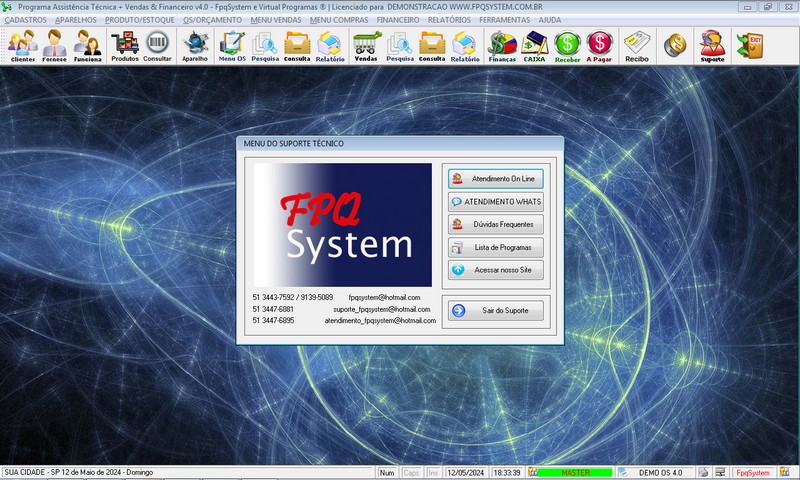Click the red FpqSystem status bar label
Viewport: 800px width, 480px height.
[x=753, y=473]
